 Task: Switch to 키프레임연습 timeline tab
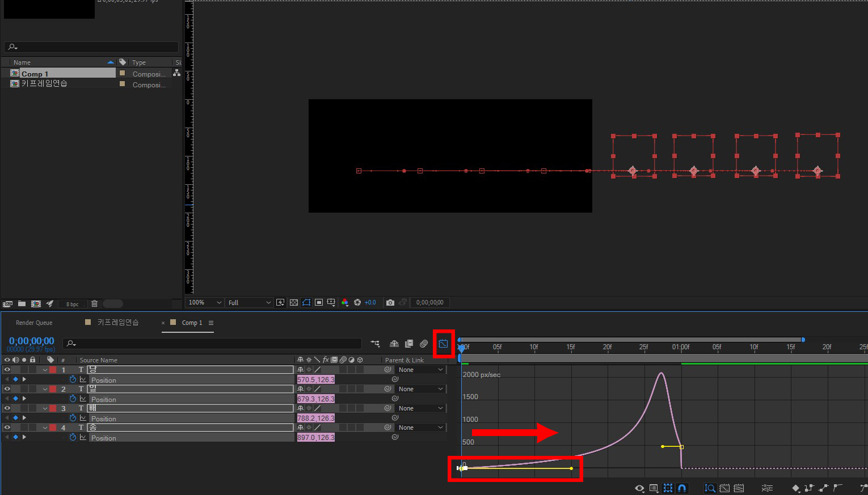118,323
